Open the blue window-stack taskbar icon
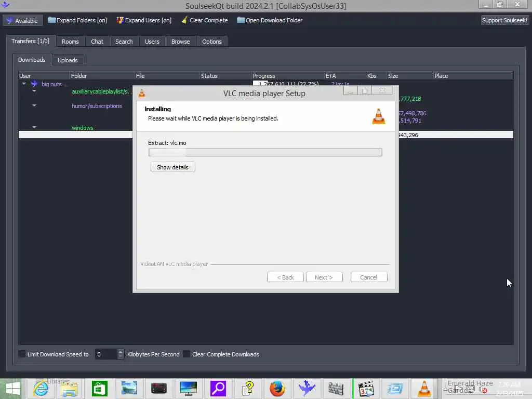532x399 pixels. 395,389
